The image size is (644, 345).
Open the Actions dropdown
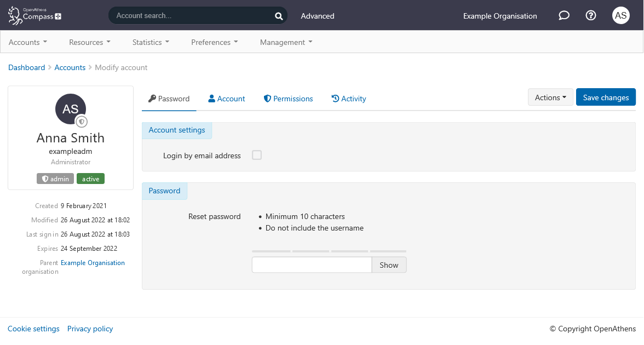550,97
